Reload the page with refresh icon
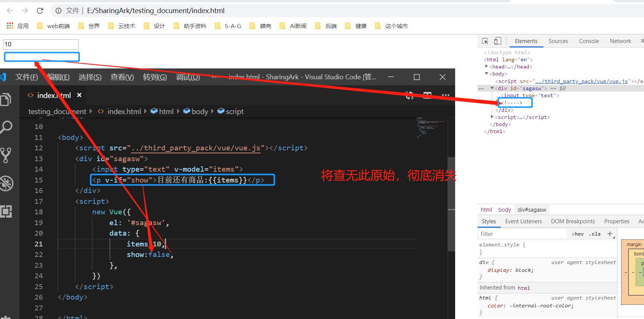644x319 pixels. click(40, 11)
